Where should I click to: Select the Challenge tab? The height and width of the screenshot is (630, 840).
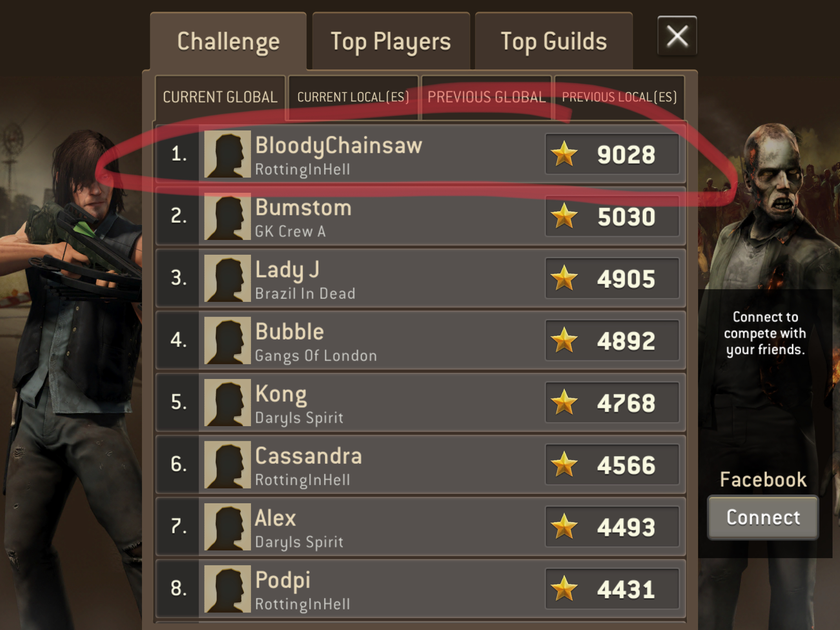click(228, 41)
